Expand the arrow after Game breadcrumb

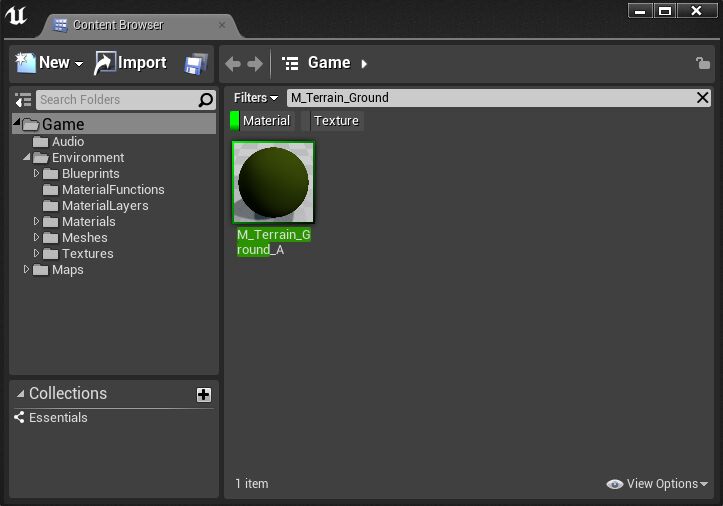(364, 64)
